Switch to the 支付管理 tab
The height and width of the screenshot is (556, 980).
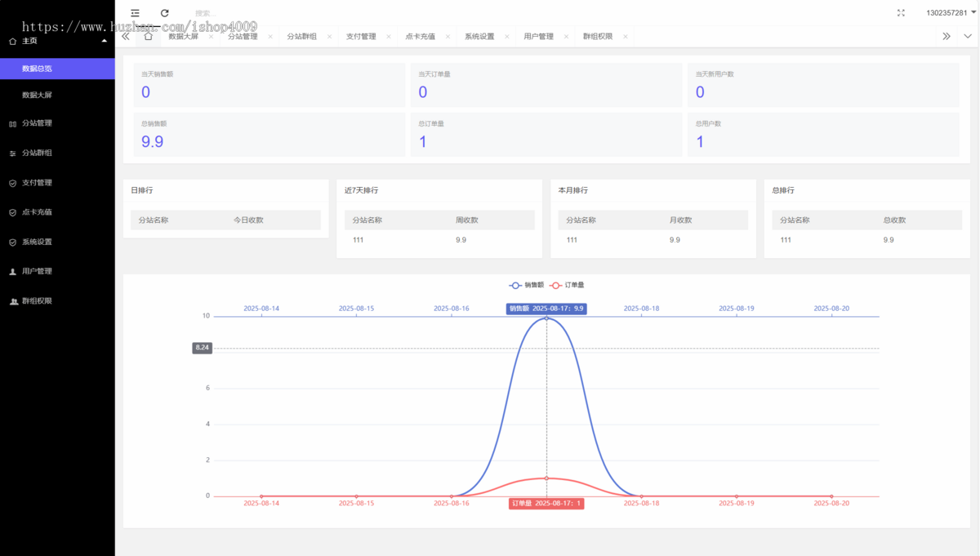click(361, 37)
